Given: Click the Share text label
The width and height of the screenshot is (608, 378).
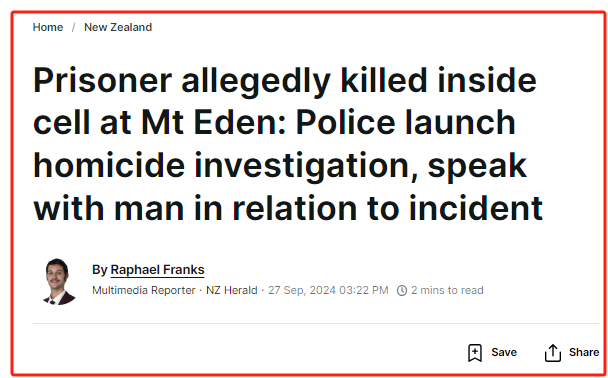Looking at the screenshot, I should pos(584,352).
